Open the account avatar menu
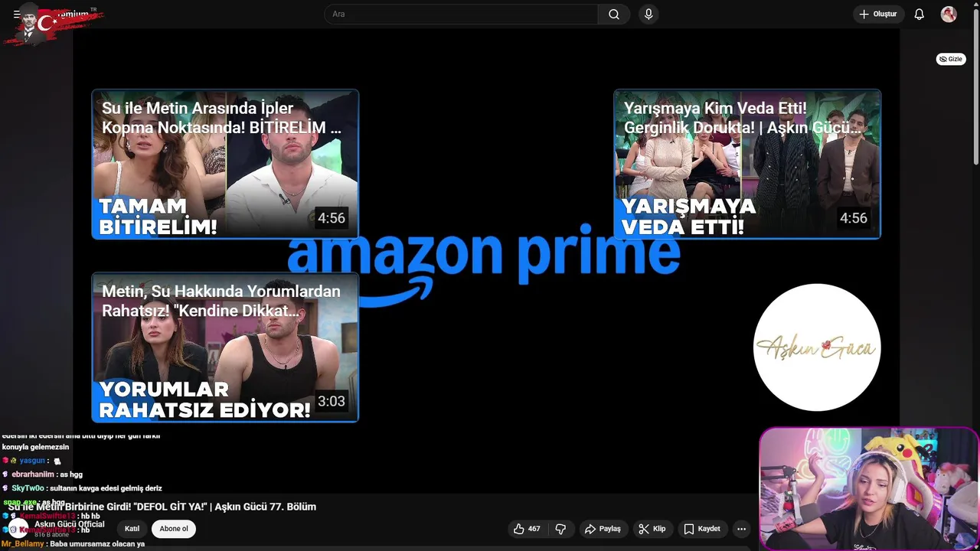The image size is (980, 551). 949,15
